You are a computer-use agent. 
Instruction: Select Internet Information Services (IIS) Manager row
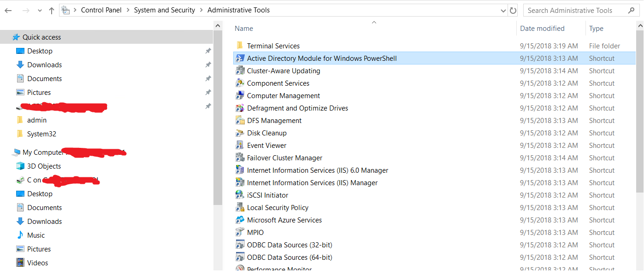coord(434,182)
